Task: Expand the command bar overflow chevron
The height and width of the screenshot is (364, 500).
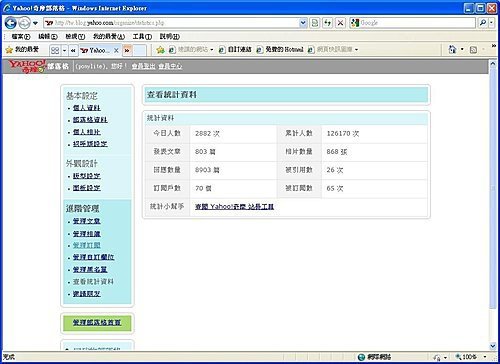Action: pos(494,45)
